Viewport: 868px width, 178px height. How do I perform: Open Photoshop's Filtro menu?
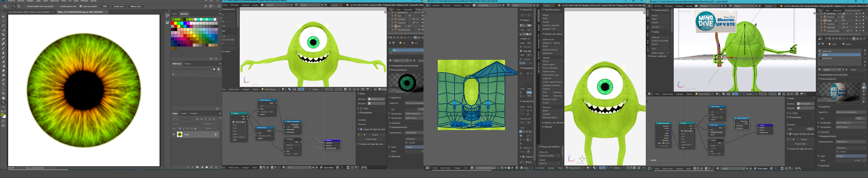tap(64, 1)
